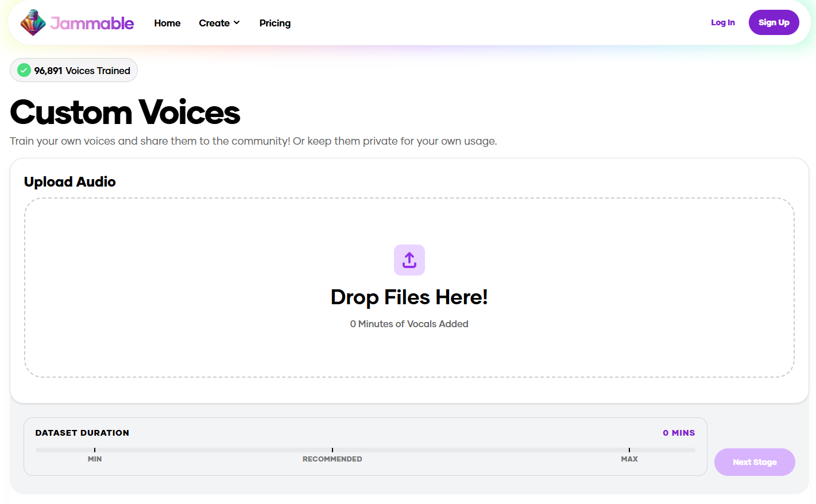Click the MAX marker on duration bar
This screenshot has height=504, width=816.
pos(629,458)
